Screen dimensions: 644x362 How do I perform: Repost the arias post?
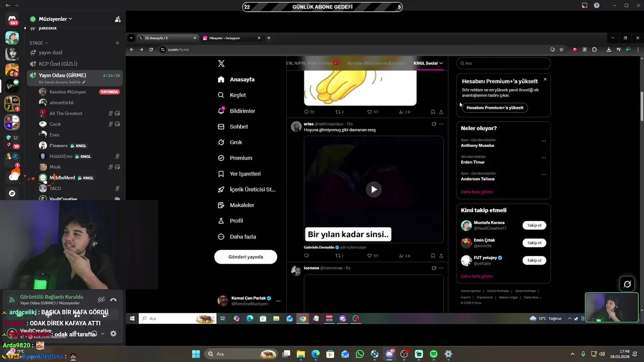point(338,255)
